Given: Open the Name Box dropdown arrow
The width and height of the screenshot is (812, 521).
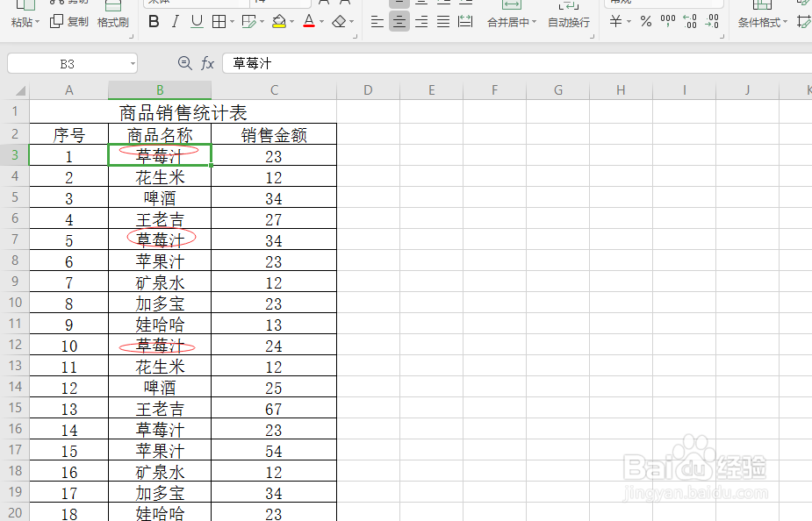Looking at the screenshot, I should (x=134, y=62).
